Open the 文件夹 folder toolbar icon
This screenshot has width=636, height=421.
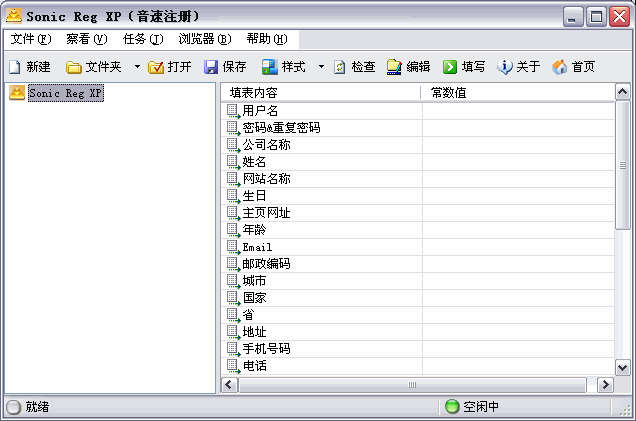pyautogui.click(x=73, y=67)
